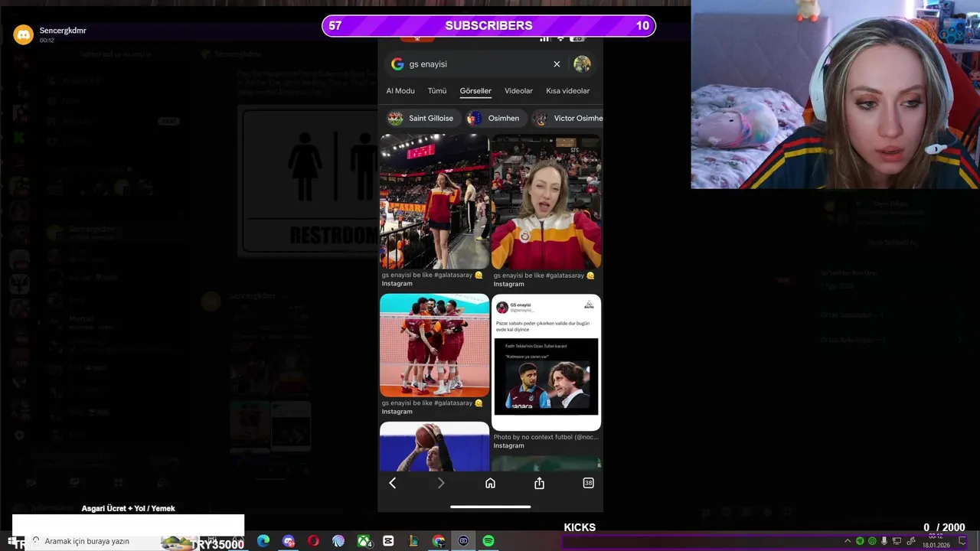Open CapCut from the taskbar
980x551 pixels.
pos(388,541)
